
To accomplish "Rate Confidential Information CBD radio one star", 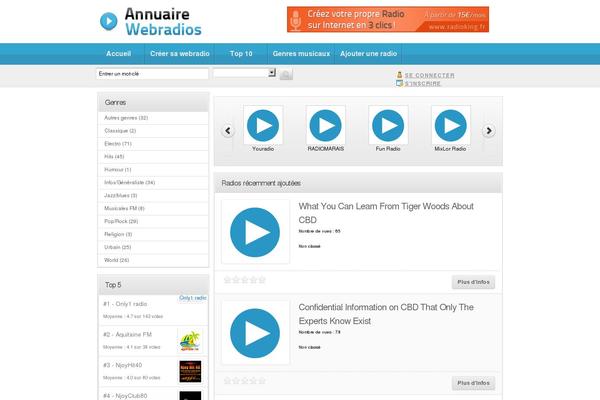I will (x=227, y=381).
